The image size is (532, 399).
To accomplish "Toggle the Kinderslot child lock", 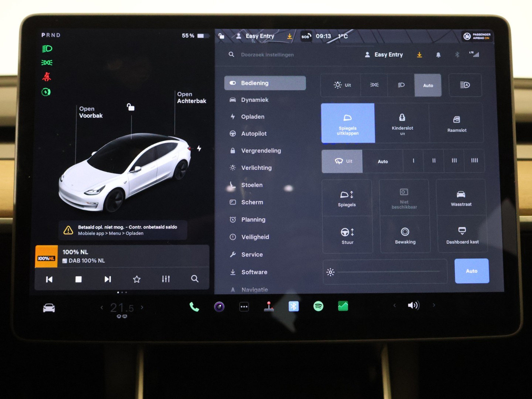I will coord(402,123).
